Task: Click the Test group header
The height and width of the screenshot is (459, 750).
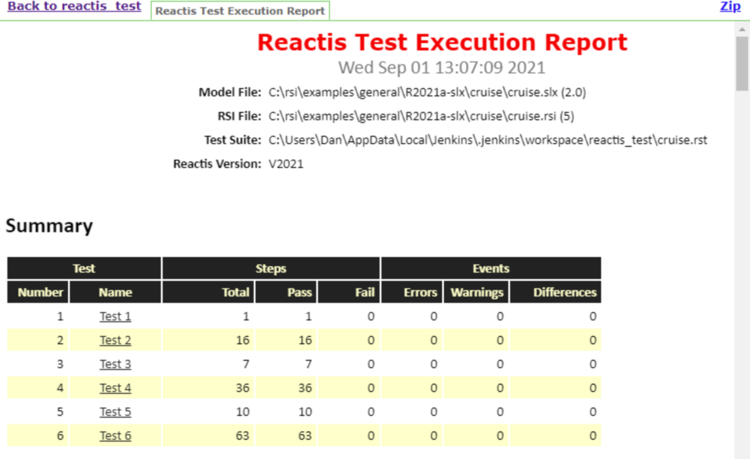Action: click(x=84, y=268)
